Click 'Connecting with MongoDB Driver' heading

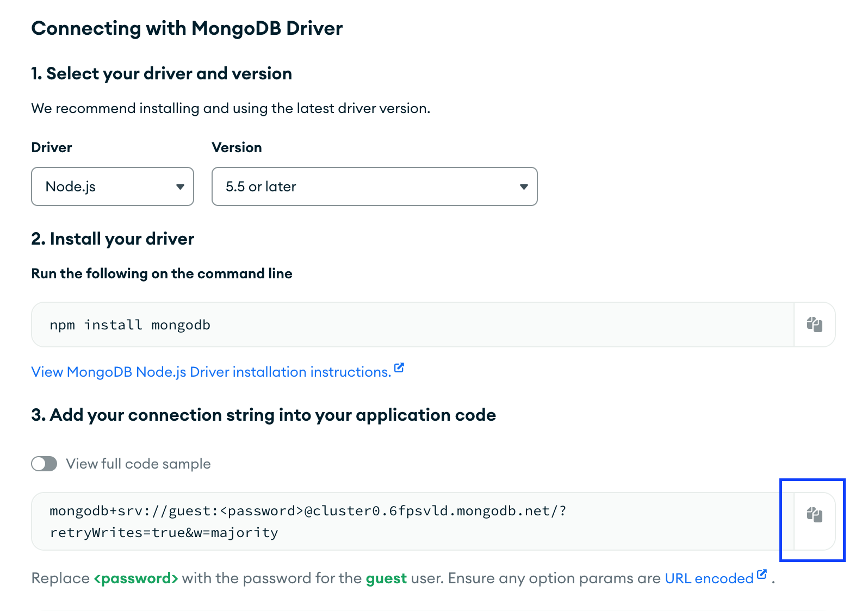click(x=187, y=28)
